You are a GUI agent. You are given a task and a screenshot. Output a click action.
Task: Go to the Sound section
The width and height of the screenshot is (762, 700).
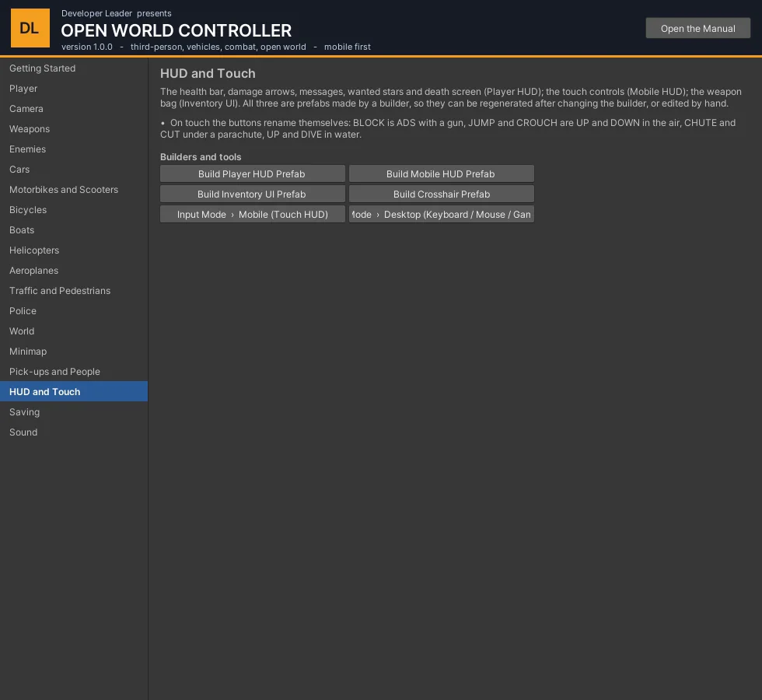74,432
